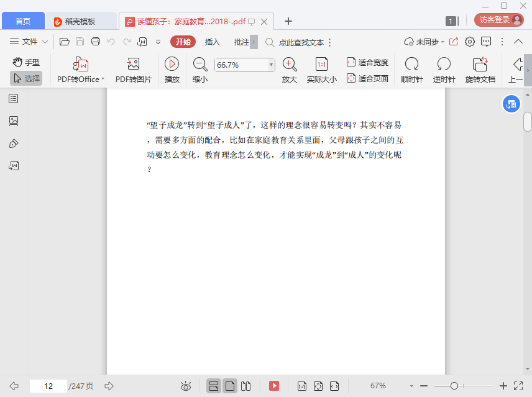Switch to 批注 ribbon tab
This screenshot has height=397, width=532.
(x=241, y=42)
